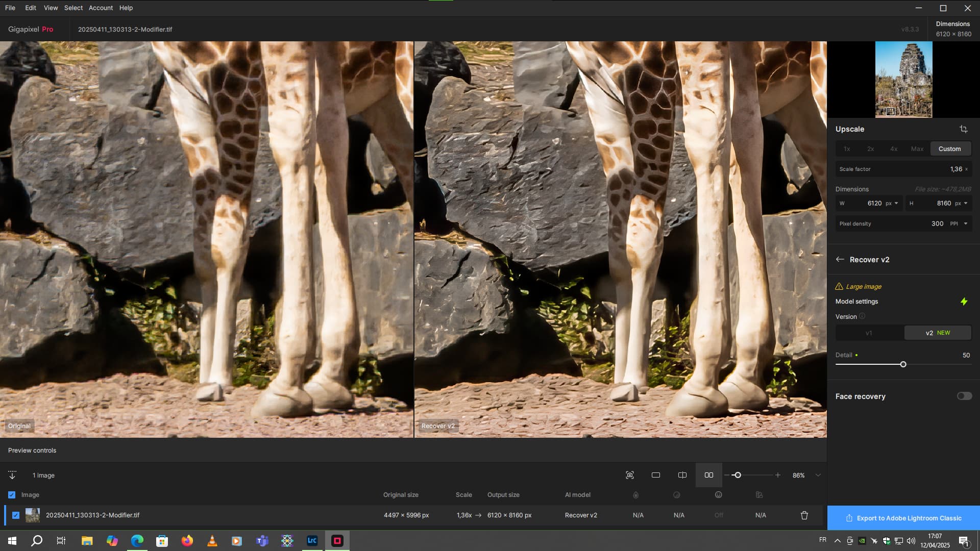Click the Detail slider handle
The height and width of the screenshot is (551, 980).
tap(903, 364)
